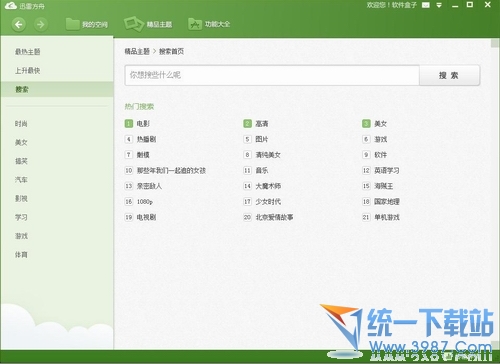This screenshot has width=500, height=364.
Task: Click 搜索首页 breadcrumb text
Action: coord(171,51)
